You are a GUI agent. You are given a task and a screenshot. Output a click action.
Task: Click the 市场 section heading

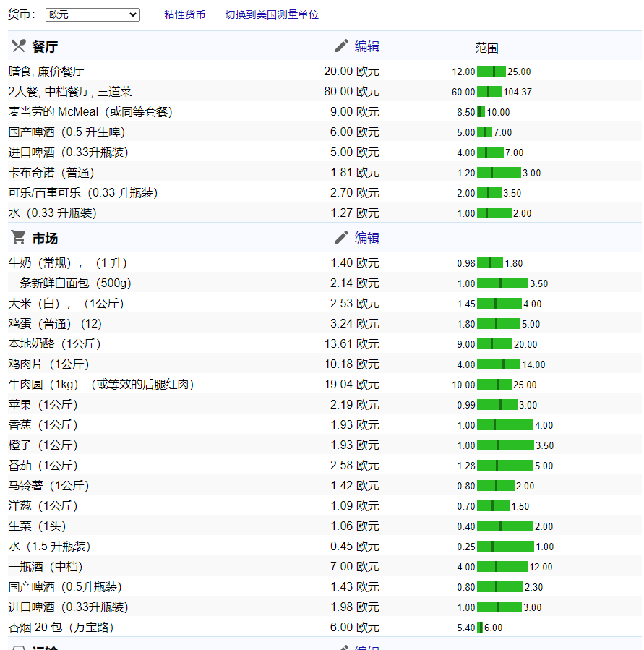coord(45,239)
